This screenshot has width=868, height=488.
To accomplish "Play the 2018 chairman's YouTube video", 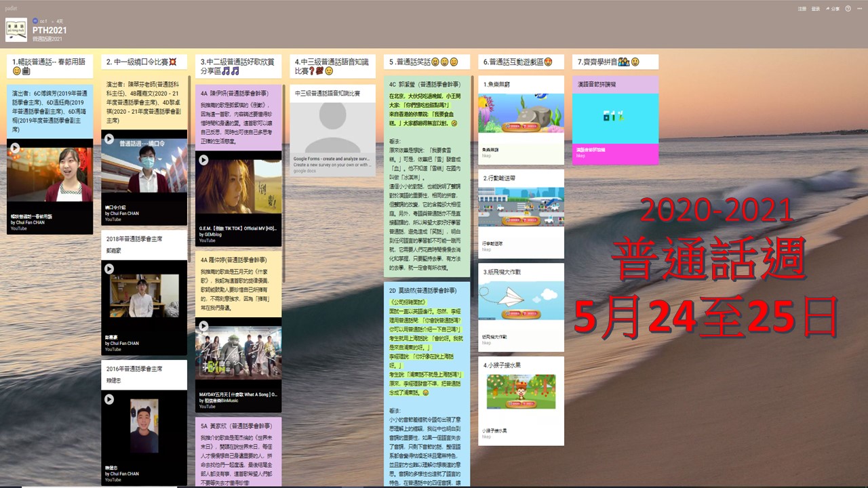I will click(x=109, y=269).
